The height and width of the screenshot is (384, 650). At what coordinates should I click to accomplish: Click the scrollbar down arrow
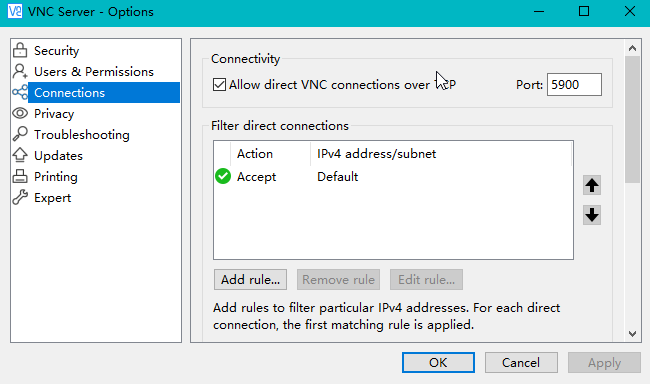coord(632,333)
